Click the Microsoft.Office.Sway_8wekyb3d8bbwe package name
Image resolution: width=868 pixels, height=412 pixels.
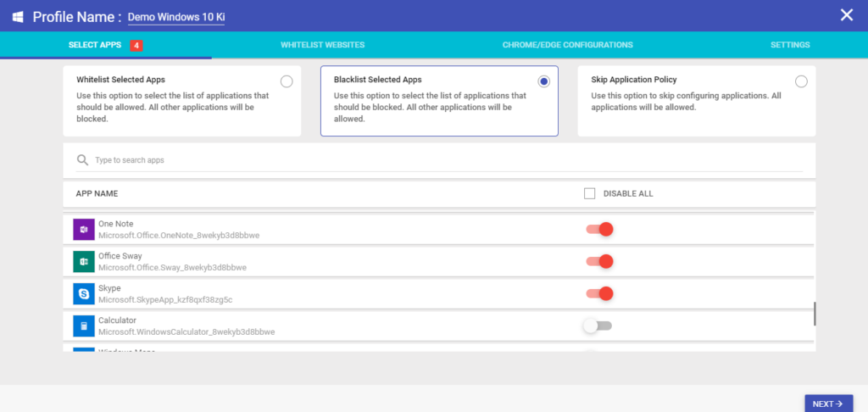(x=172, y=268)
